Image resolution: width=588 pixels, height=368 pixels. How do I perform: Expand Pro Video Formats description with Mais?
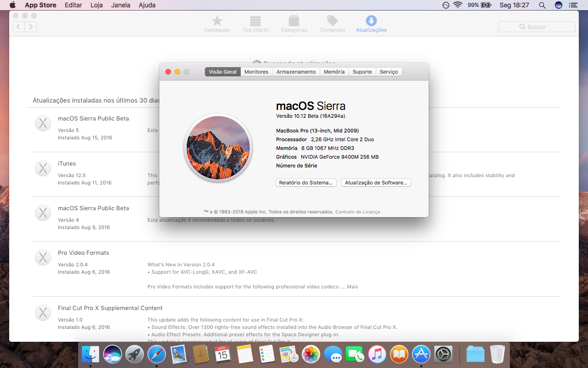[352, 287]
